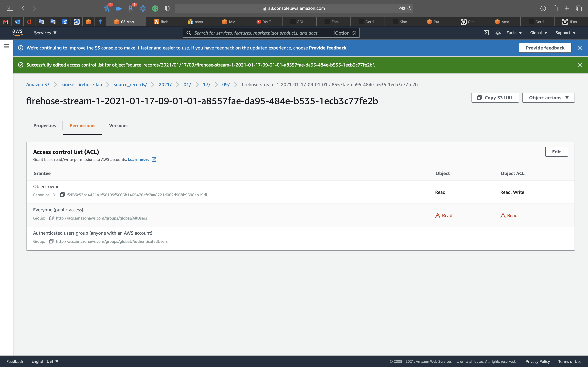
Task: Copy the AuthenticatedUsers group URI
Action: [51, 241]
